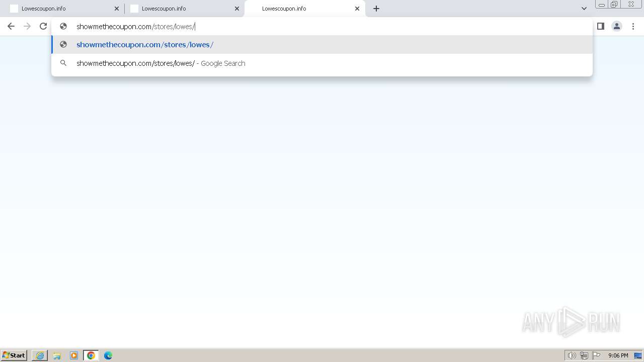Open File Explorer from the taskbar
644x362 pixels.
[57, 355]
